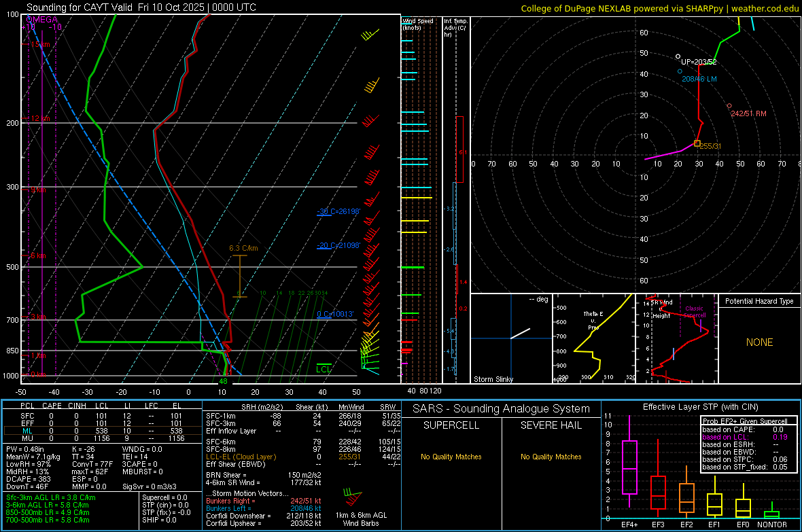Click the based on STPC: 0.06 line
The image size is (802, 532).
(745, 459)
